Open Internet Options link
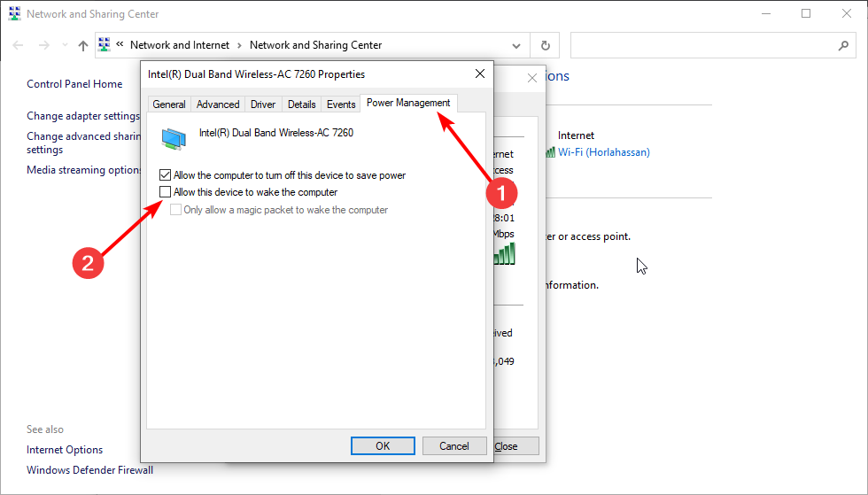Image resolution: width=868 pixels, height=495 pixels. [x=65, y=450]
